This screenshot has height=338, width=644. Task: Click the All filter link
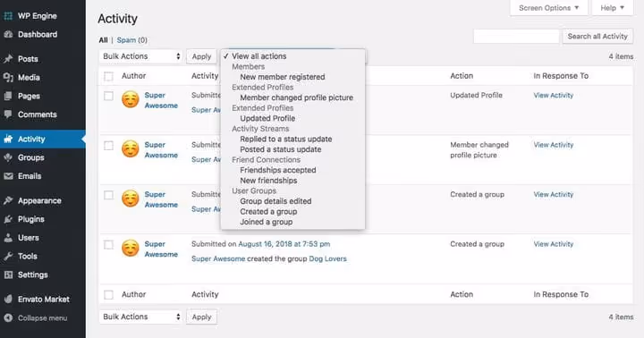point(103,40)
